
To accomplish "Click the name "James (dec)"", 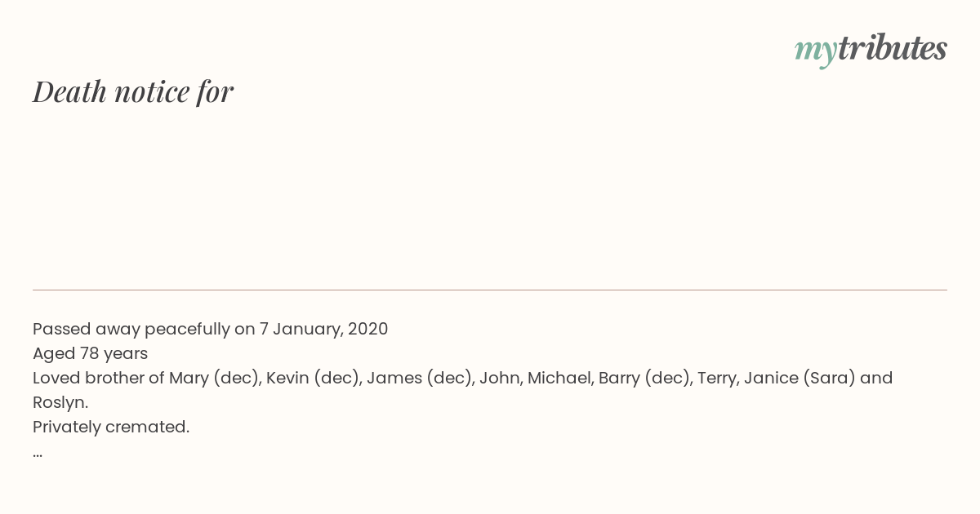I will click(416, 379).
